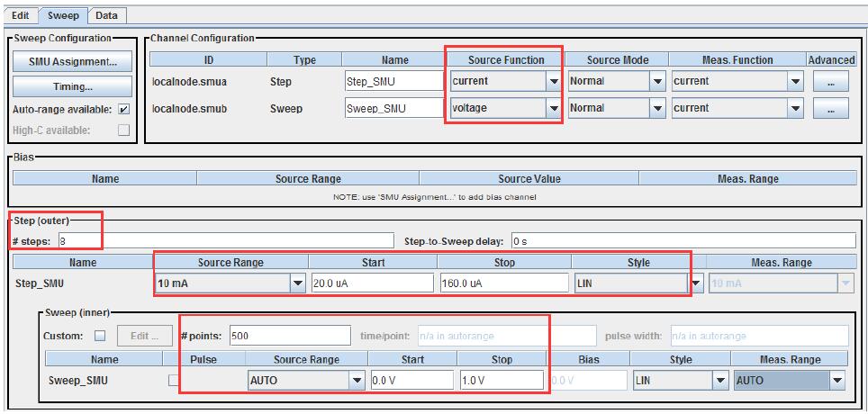Image resolution: width=868 pixels, height=414 pixels.
Task: Switch to the Edit tab
Action: [21, 15]
